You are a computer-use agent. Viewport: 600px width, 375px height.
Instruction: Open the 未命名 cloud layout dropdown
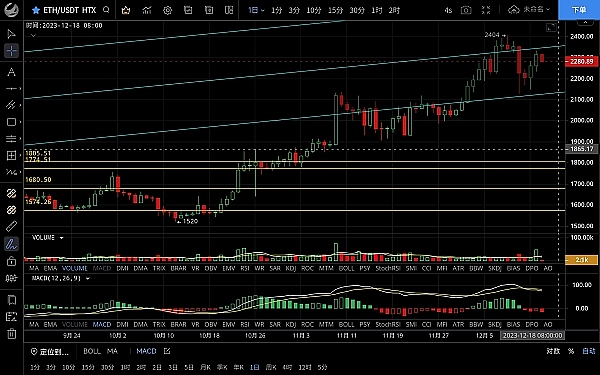(529, 10)
